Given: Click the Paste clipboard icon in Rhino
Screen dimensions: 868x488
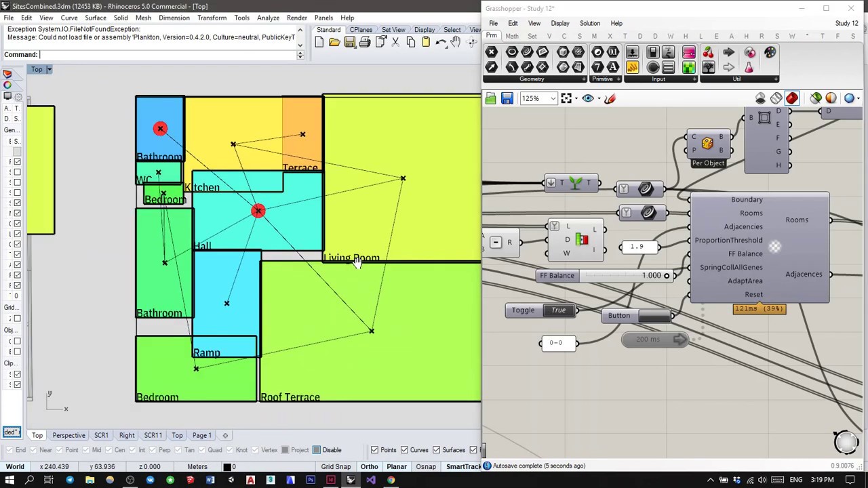Looking at the screenshot, I should 425,42.
